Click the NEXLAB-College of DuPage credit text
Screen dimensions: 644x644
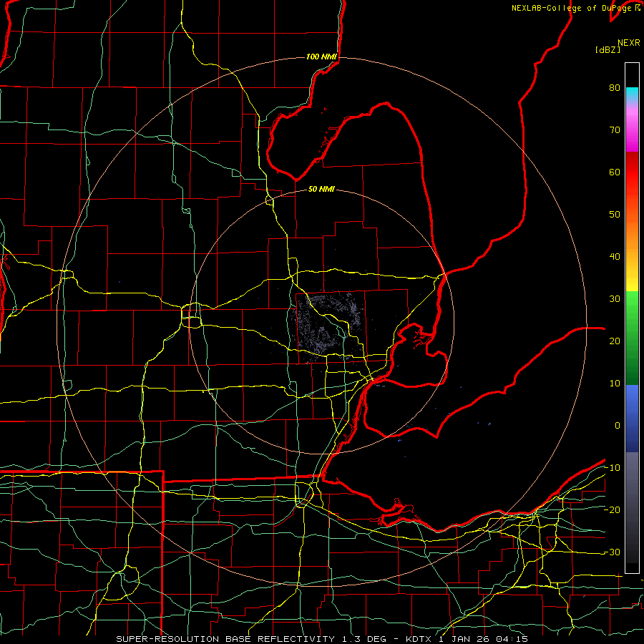click(575, 8)
